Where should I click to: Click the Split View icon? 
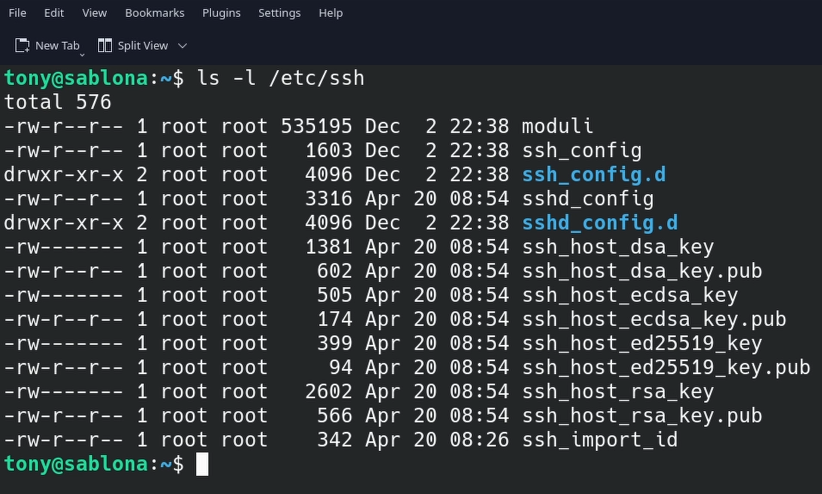[x=105, y=46]
